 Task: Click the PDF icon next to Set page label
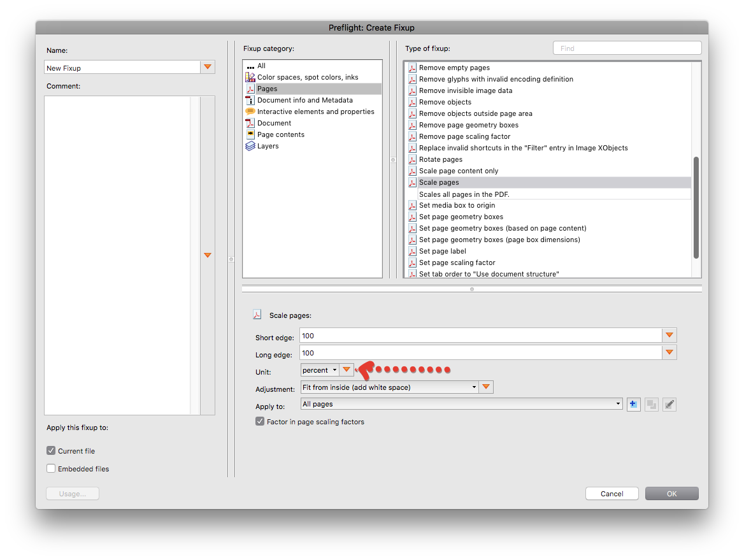[412, 251]
